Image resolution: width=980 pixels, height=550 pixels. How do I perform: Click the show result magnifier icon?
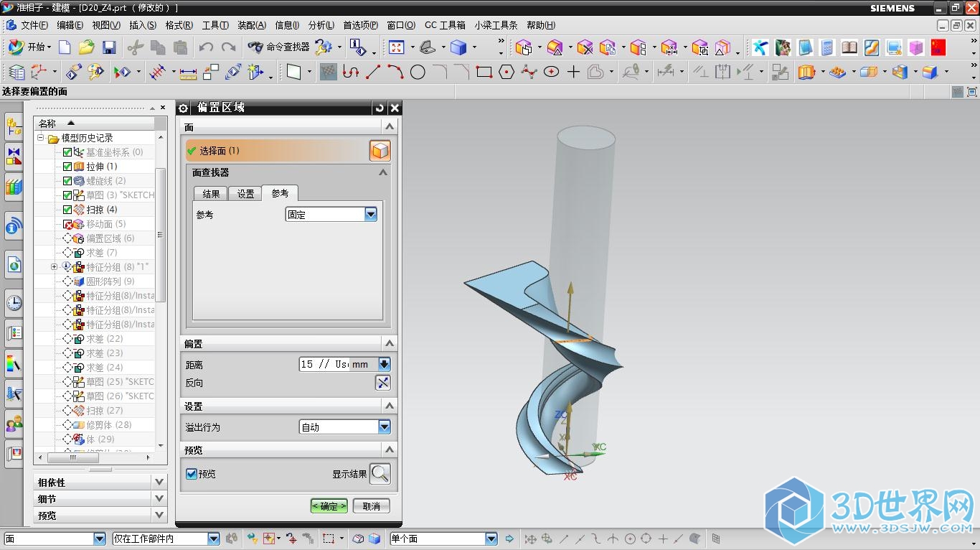click(380, 474)
